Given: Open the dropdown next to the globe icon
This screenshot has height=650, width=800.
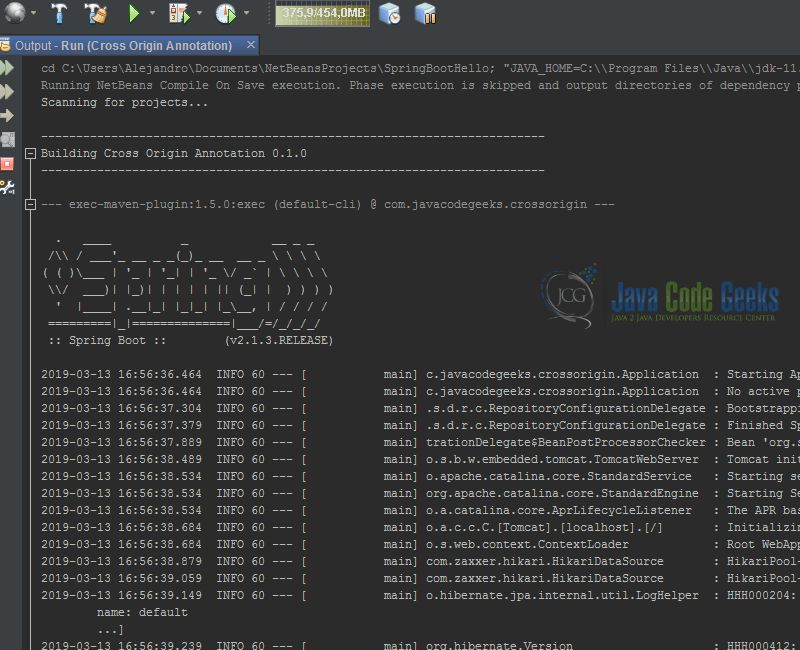Looking at the screenshot, I should click(35, 15).
